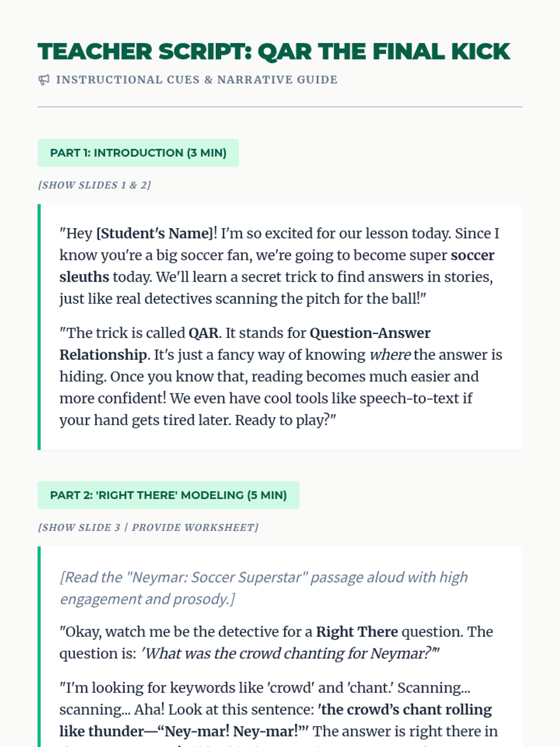Click the paragraph beginning I'm looking for keywords

279,714
